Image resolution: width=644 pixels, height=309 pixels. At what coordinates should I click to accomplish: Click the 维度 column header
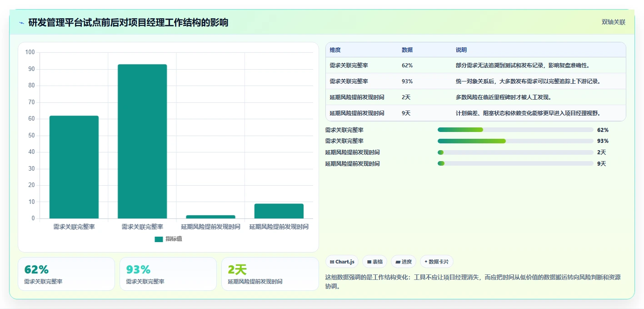click(x=335, y=50)
